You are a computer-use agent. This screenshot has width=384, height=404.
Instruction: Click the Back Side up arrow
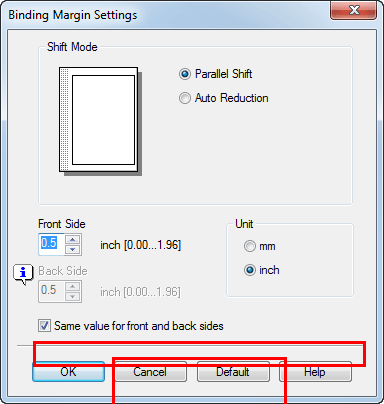point(73,287)
